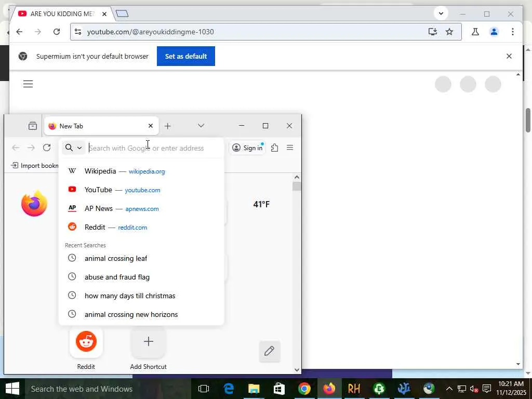
Task: Sign in to Firefox account
Action: point(248,148)
